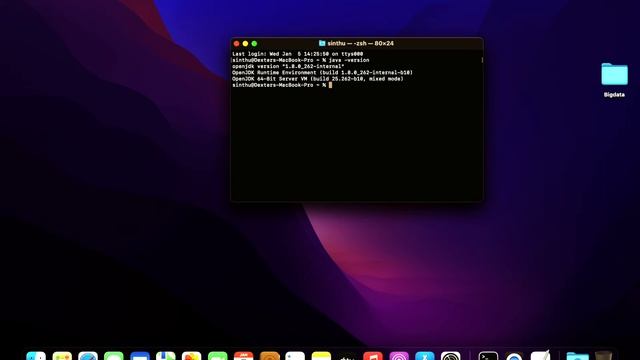Click the Bigdata folder label
The width and height of the screenshot is (640, 360).
(x=614, y=95)
